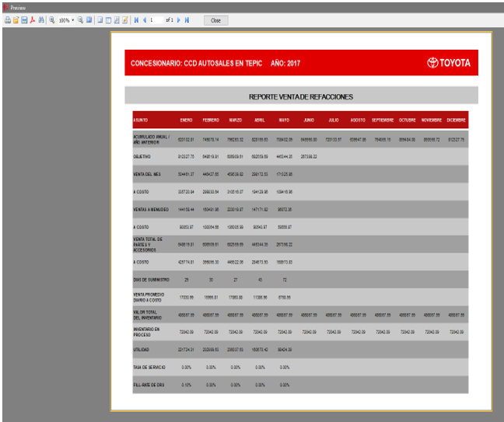The height and width of the screenshot is (422, 504).
Task: Click the OCTUBRE column header
Action: click(x=408, y=120)
